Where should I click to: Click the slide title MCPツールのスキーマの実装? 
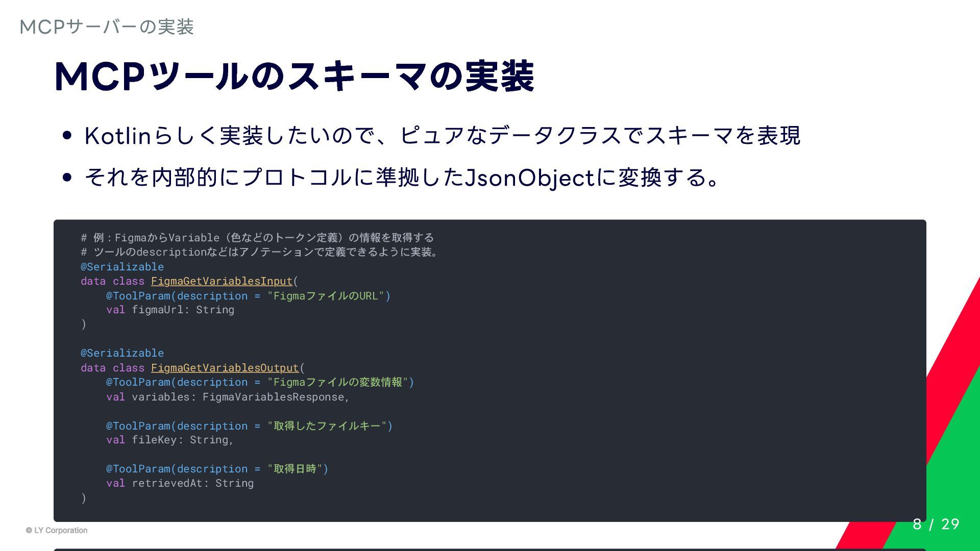pyautogui.click(x=294, y=77)
